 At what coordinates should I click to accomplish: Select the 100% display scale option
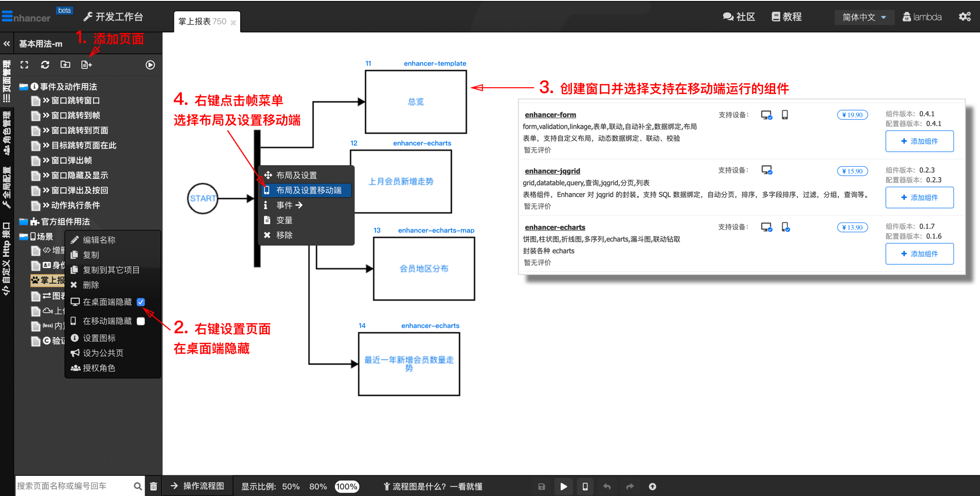point(346,487)
